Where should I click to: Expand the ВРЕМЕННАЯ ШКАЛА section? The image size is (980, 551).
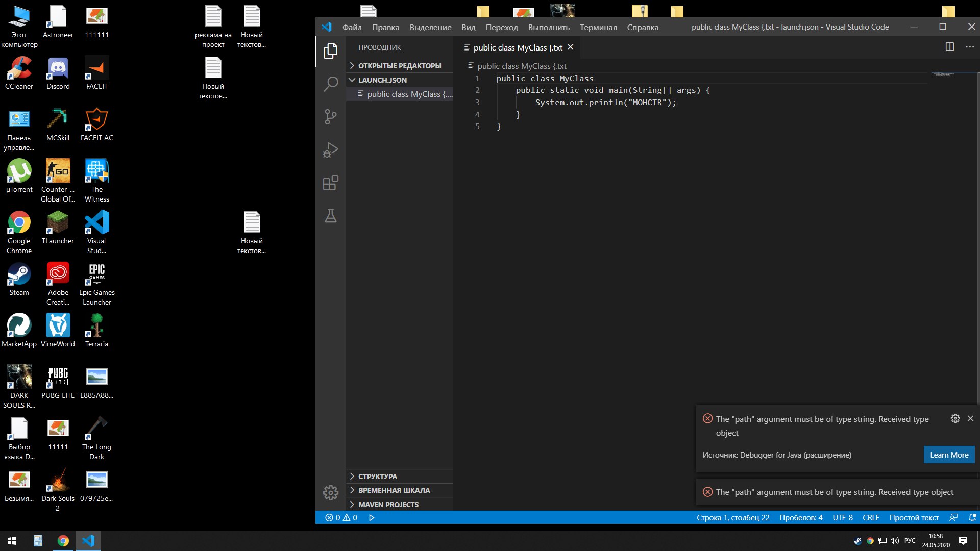pos(400,490)
